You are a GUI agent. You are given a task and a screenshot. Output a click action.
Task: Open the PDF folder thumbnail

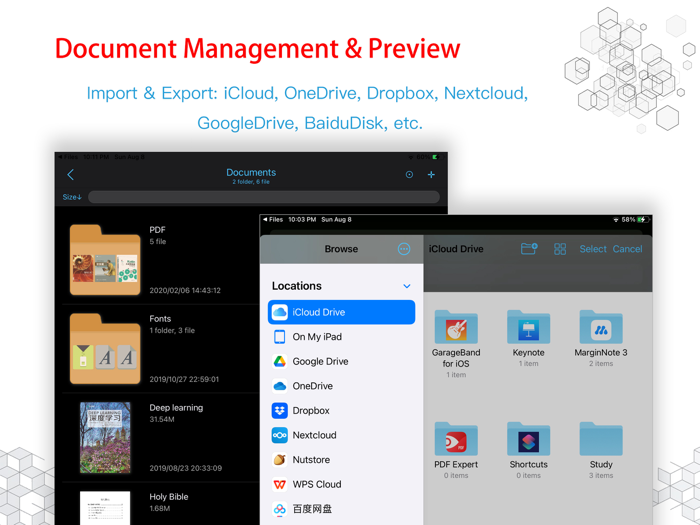click(x=105, y=260)
